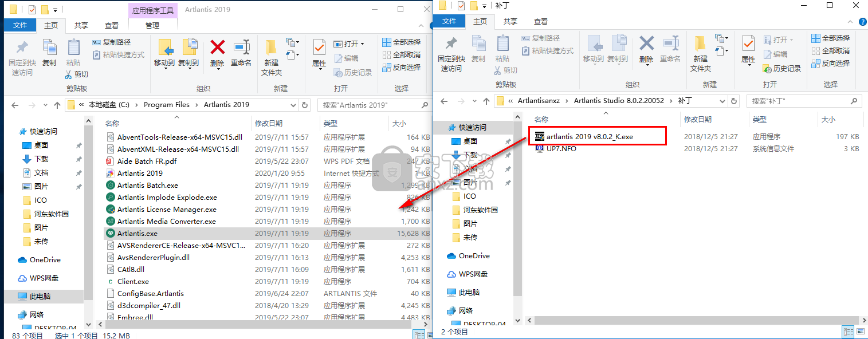
Task: Click 复制路径 in Artlantis 2019 window
Action: click(x=112, y=42)
